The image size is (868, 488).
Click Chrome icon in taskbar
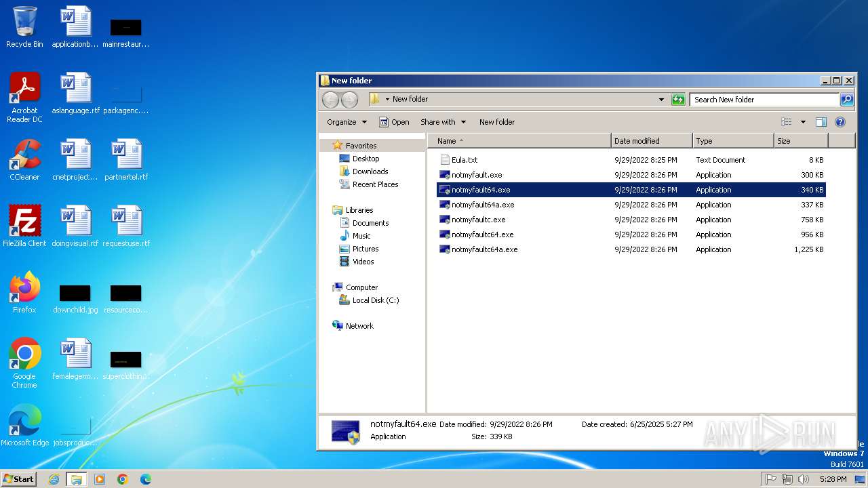click(123, 479)
